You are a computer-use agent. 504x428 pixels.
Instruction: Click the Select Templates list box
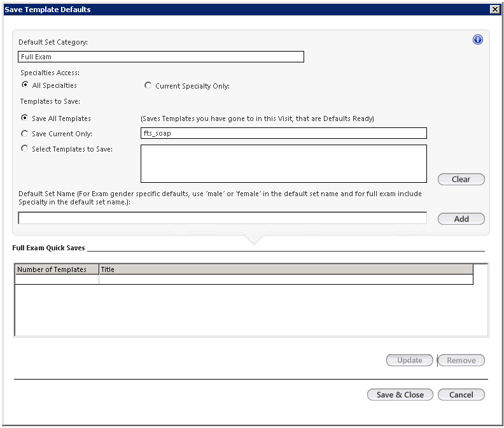284,164
